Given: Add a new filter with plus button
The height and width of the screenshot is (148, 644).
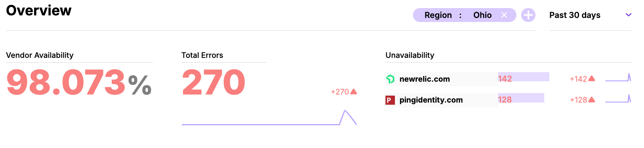Looking at the screenshot, I should 528,15.
